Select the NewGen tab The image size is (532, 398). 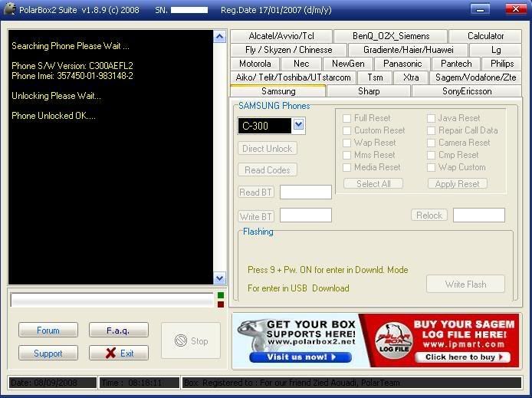tap(348, 64)
